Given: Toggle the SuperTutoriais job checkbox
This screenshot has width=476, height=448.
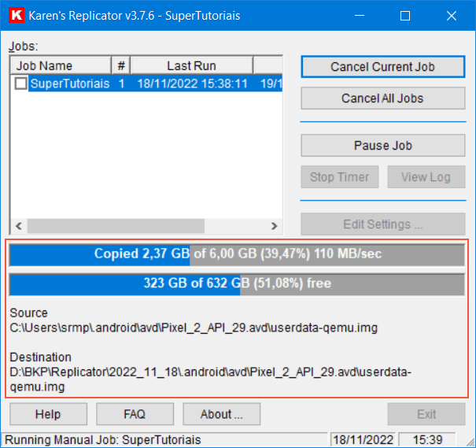Looking at the screenshot, I should 21,83.
